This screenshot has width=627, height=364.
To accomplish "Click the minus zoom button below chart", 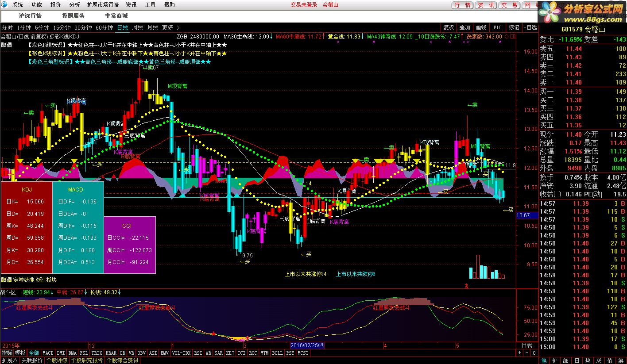I will pos(527,353).
